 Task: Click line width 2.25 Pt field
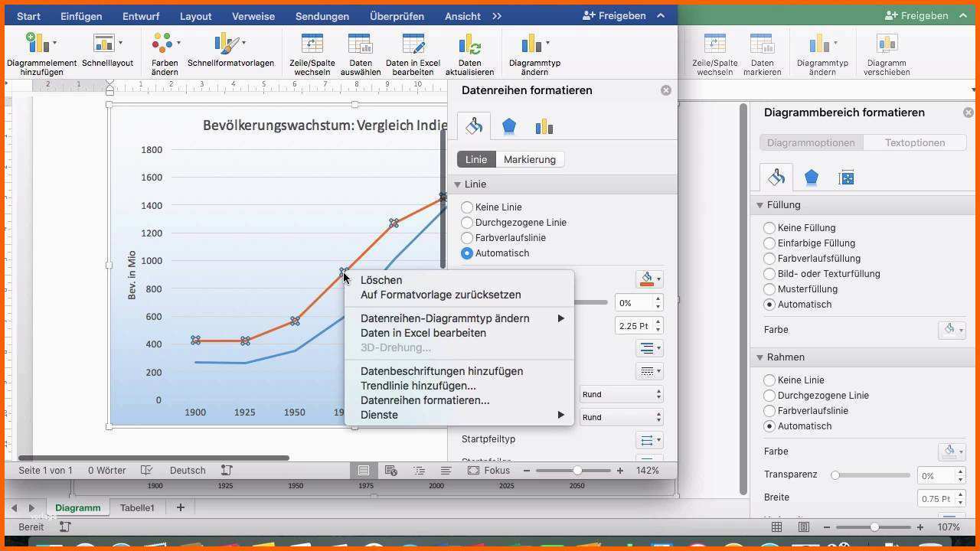pos(634,326)
